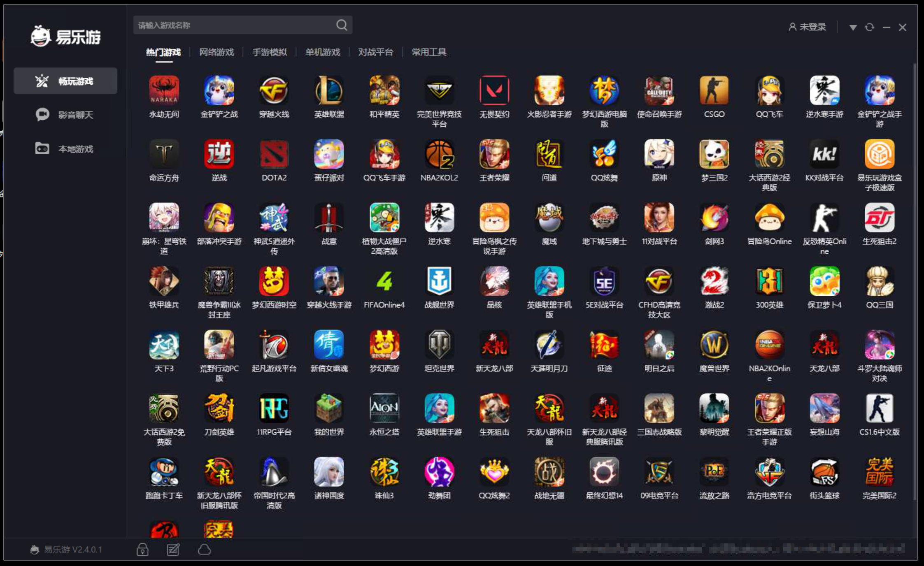Open the 原神 game icon
Screen dimensions: 924x566
(659, 154)
